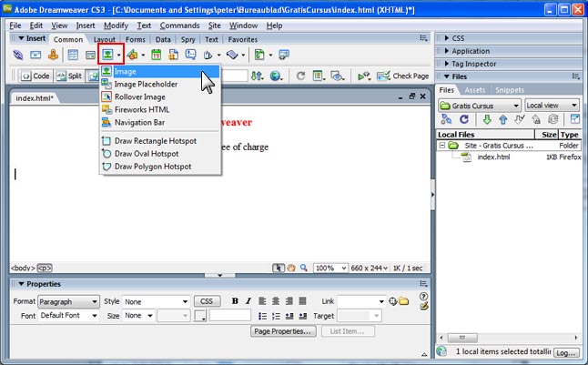Expand the CSS panel group
Viewport: 588px width, 365px height.
coord(447,38)
